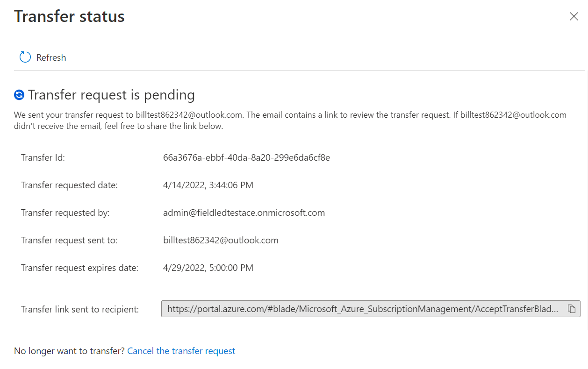Viewport: 588px width, 369px height.
Task: Click the Transfer requested date: label
Action: pos(69,185)
